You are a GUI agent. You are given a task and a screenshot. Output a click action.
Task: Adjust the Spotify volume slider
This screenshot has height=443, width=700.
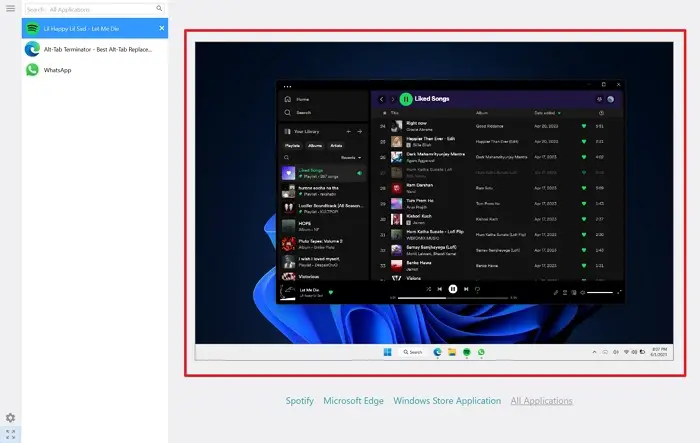(600, 293)
